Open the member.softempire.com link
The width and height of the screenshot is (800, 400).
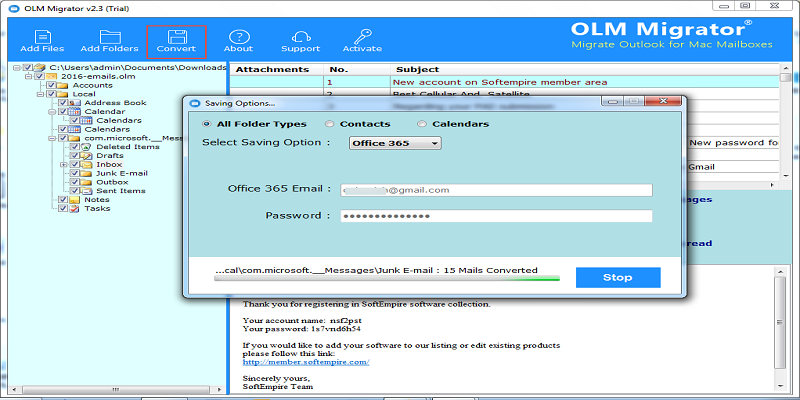pyautogui.click(x=306, y=362)
